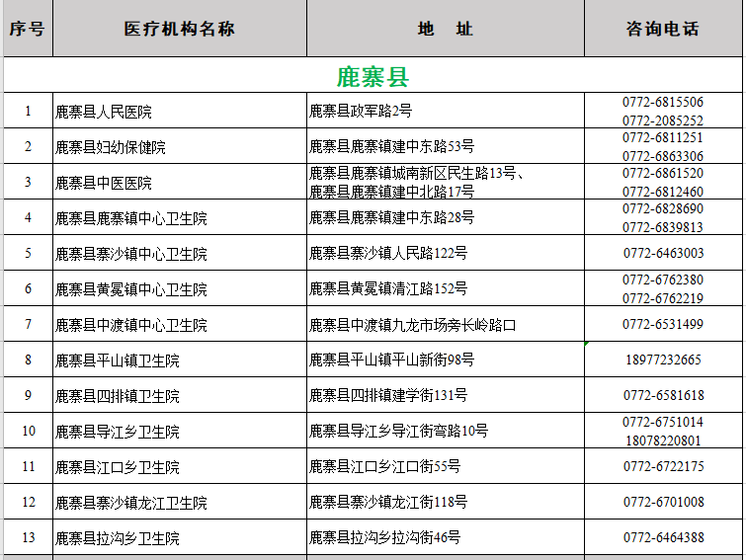The width and height of the screenshot is (746, 560).
Task: Select the mobile number 18977232665
Action: pos(663,360)
